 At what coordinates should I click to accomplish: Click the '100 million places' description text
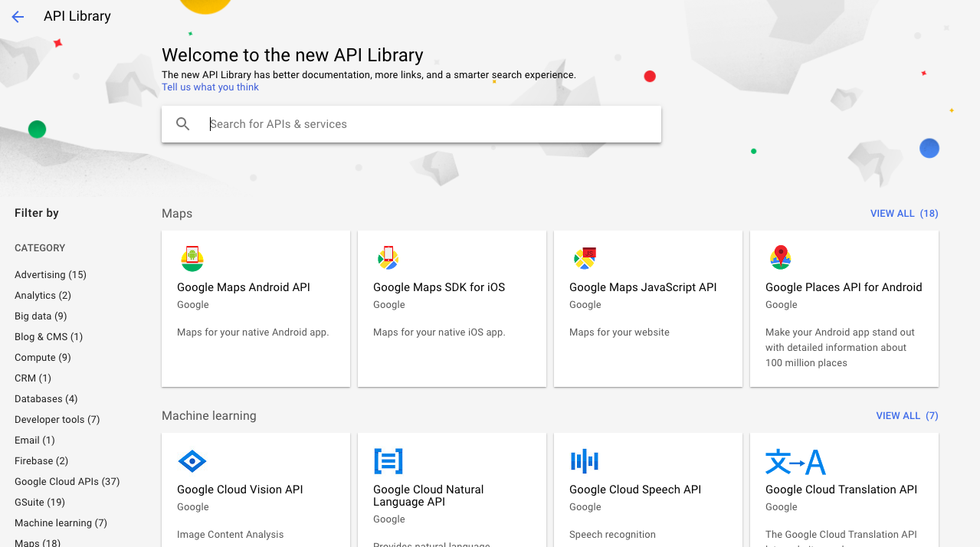point(806,363)
